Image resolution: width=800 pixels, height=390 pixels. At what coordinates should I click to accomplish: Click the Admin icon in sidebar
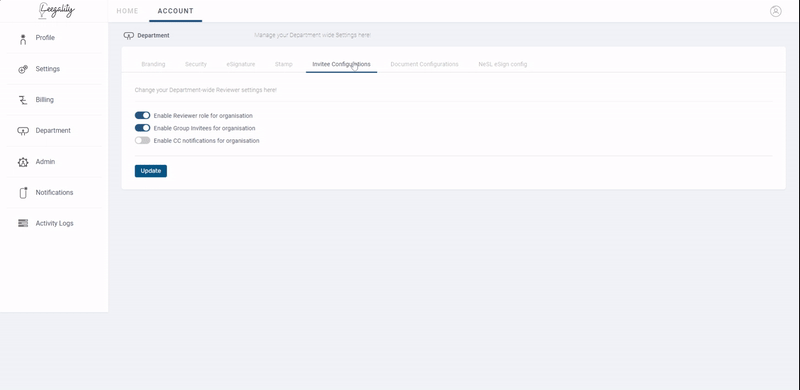click(x=23, y=162)
